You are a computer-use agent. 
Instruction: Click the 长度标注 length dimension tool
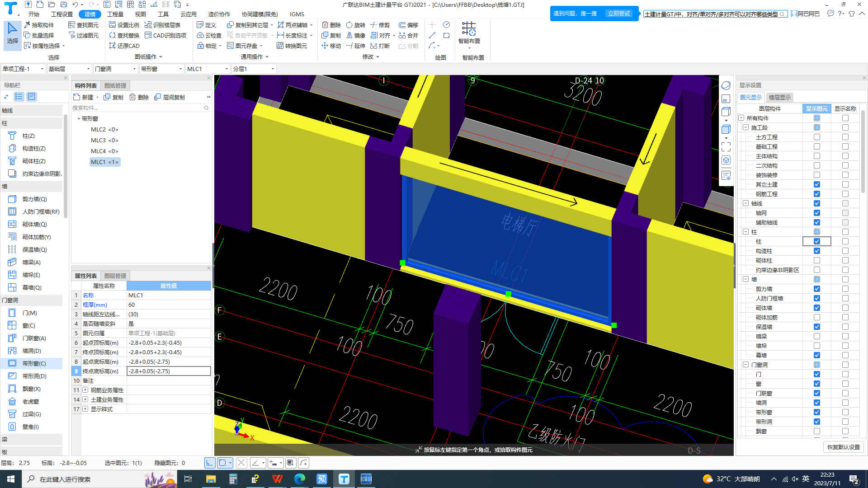[292, 35]
